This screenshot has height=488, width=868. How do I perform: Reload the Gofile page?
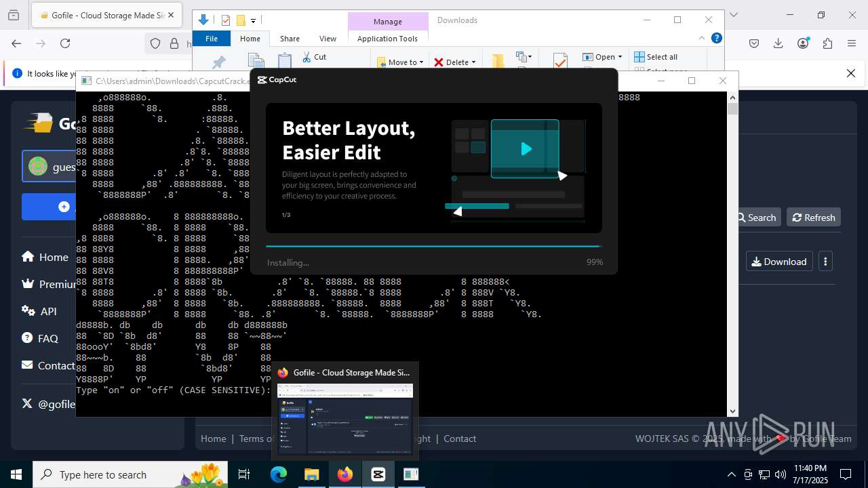point(65,43)
